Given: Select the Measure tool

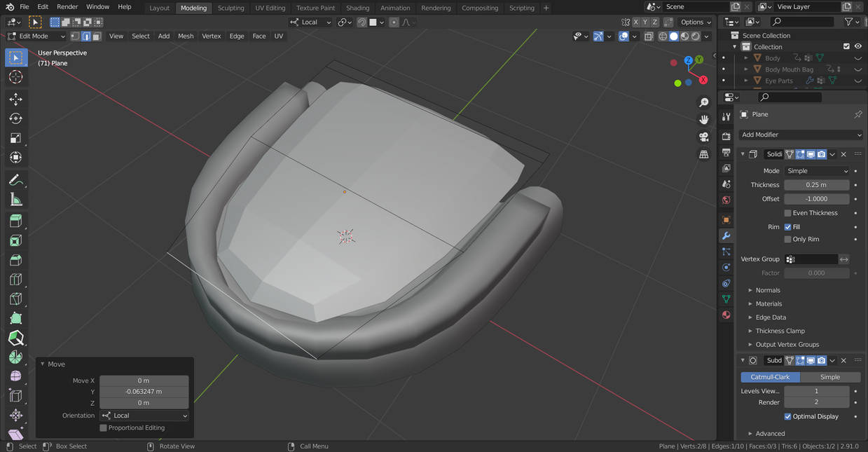Looking at the screenshot, I should (15, 200).
